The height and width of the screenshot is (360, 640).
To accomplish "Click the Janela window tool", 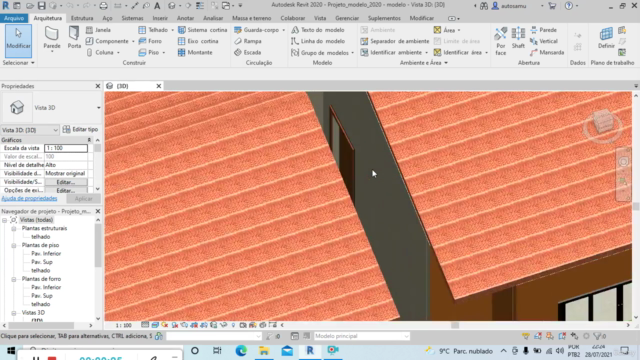I will [98, 30].
